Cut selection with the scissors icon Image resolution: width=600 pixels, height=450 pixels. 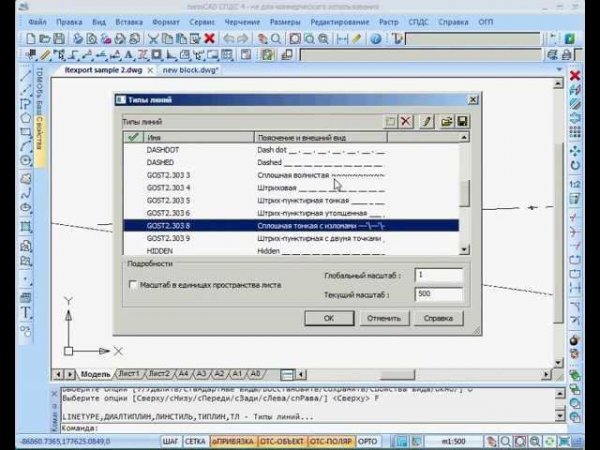coord(153,39)
